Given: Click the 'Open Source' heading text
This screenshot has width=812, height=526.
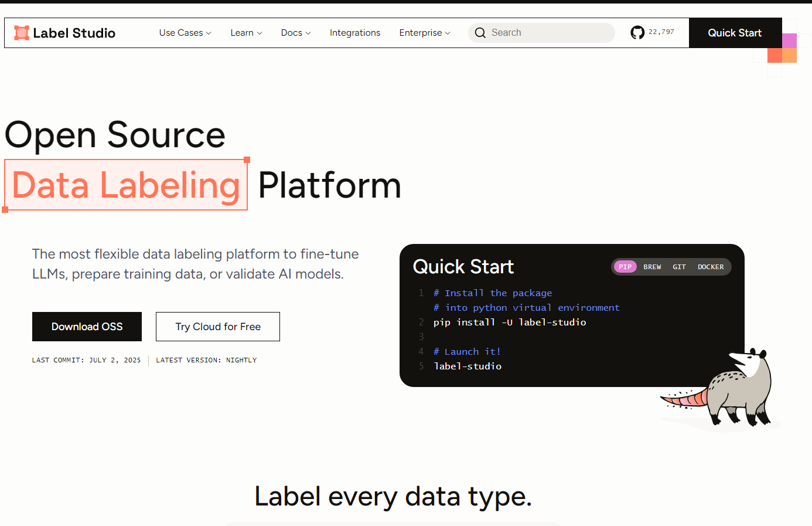Looking at the screenshot, I should click(115, 135).
